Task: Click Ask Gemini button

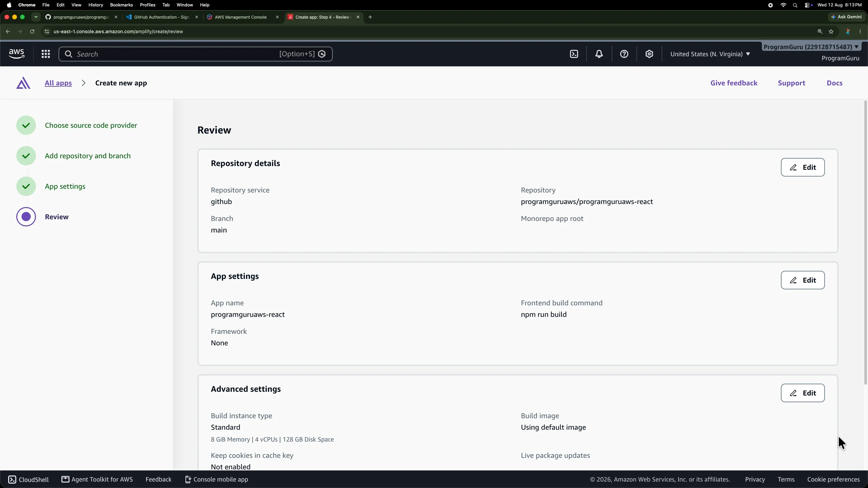Action: [x=846, y=17]
